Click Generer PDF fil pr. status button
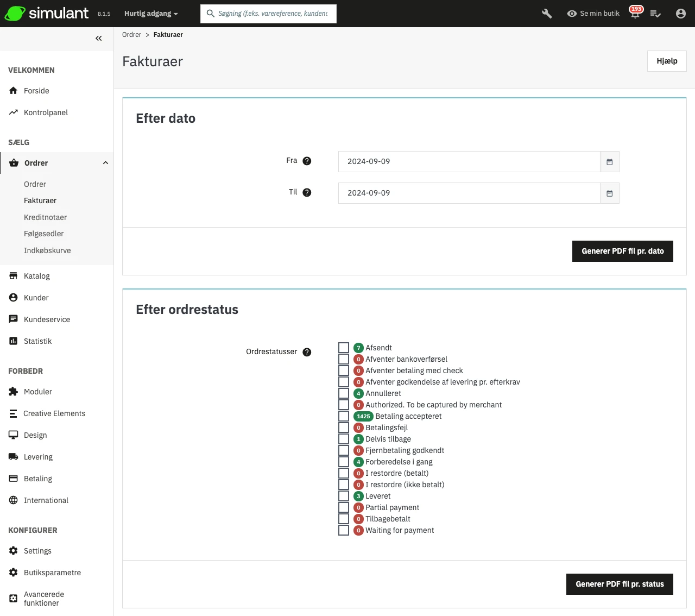 pyautogui.click(x=619, y=584)
